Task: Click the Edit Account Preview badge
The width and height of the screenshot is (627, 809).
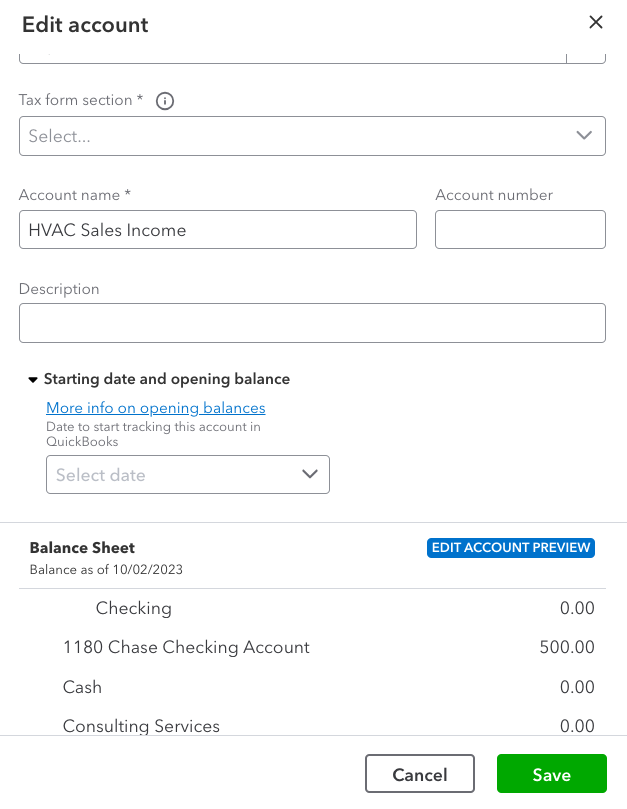Action: [511, 548]
